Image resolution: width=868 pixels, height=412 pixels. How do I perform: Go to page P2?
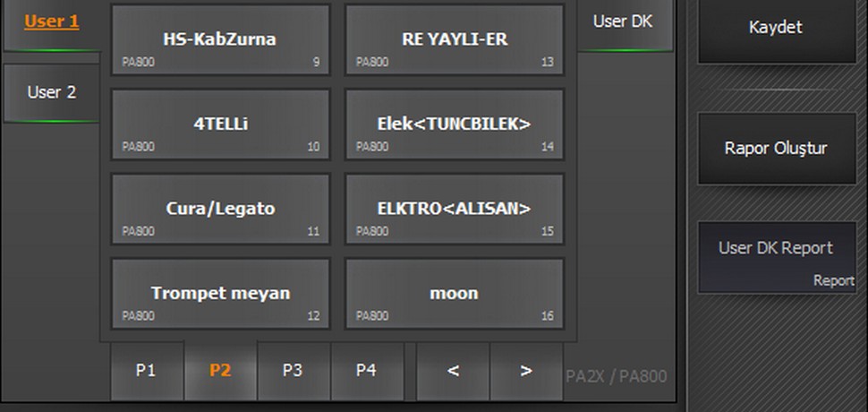click(x=220, y=371)
